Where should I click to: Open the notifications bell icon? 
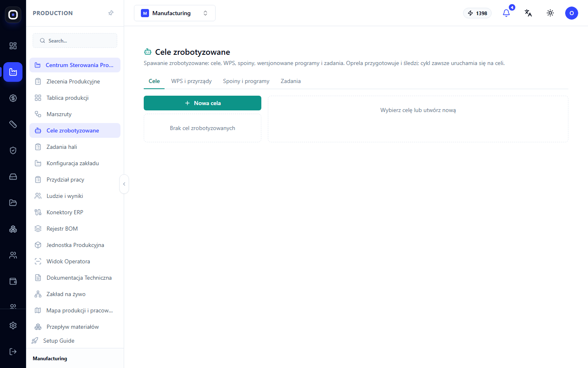[506, 13]
